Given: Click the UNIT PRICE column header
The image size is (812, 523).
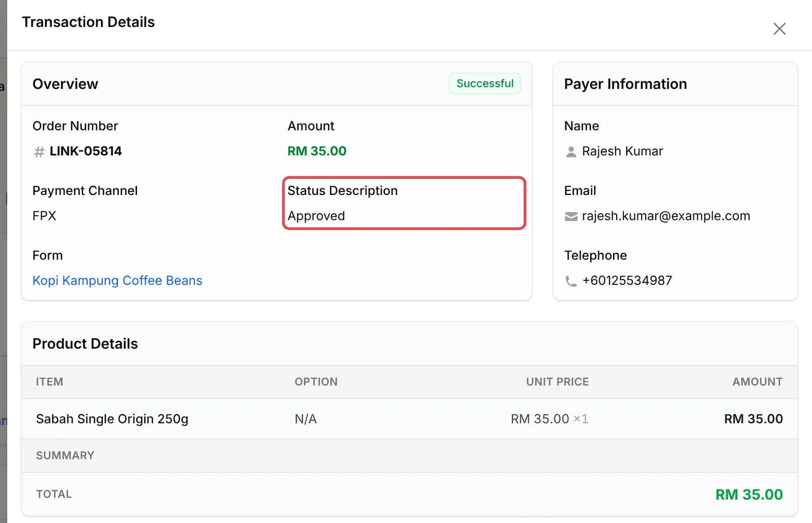Looking at the screenshot, I should pyautogui.click(x=557, y=382).
